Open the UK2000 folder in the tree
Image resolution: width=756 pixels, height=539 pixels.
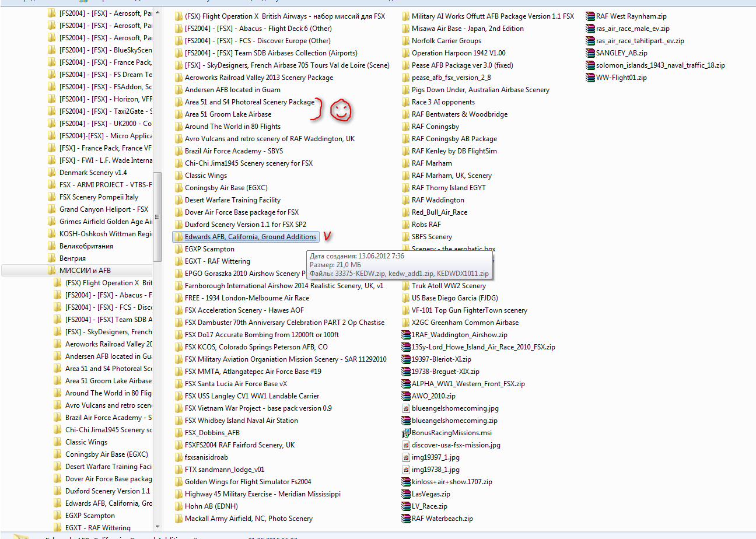coord(106,124)
